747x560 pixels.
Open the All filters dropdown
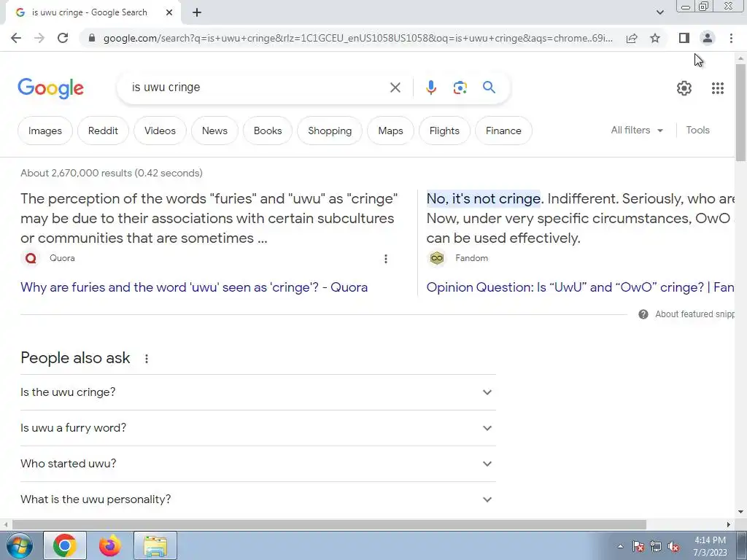coord(637,130)
